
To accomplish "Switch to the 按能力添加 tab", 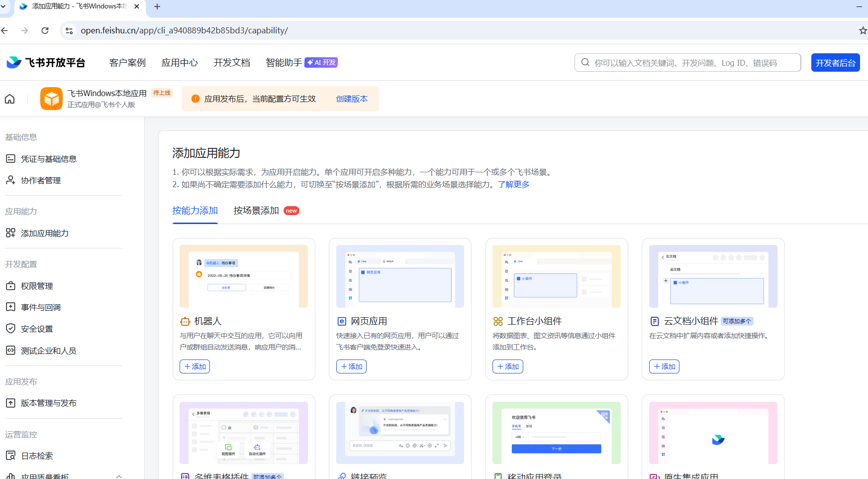I will (195, 211).
